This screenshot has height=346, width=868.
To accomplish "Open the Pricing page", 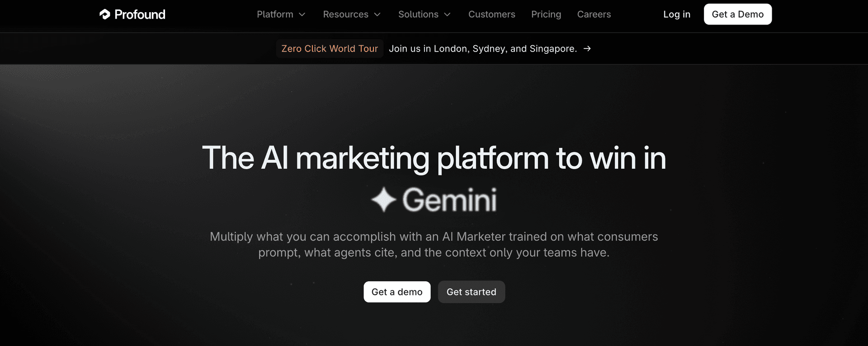I will (x=546, y=14).
